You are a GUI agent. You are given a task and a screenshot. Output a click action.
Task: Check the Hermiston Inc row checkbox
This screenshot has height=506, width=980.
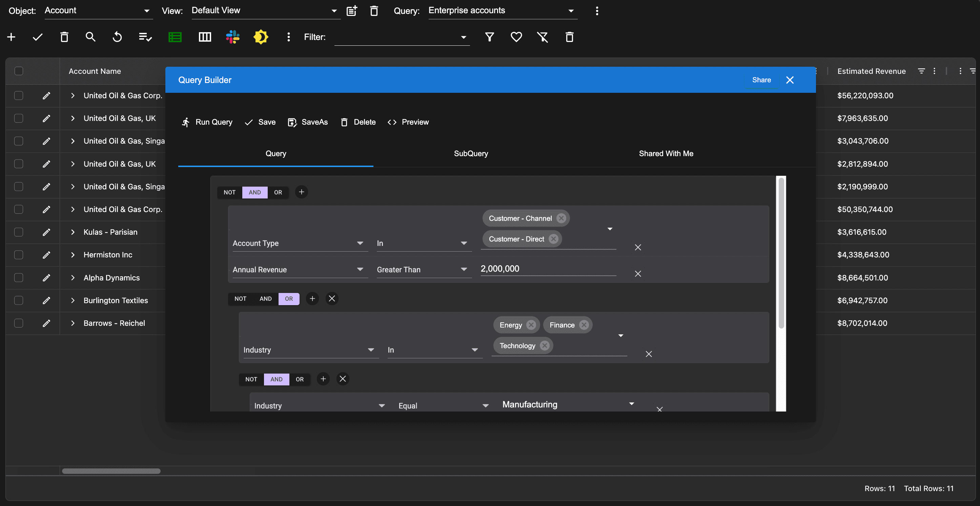click(x=19, y=255)
